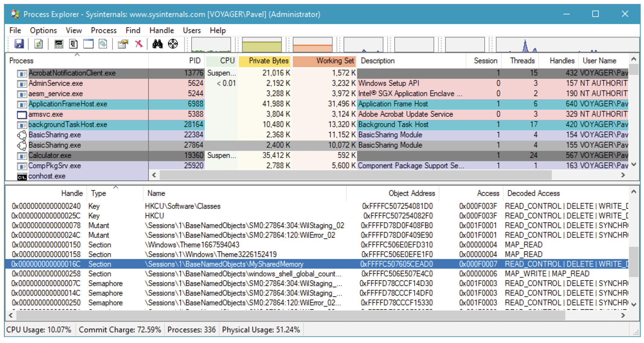This screenshot has height=343, width=644.
Task: Click the Refresh Now toolbar icon
Action: click(39, 44)
